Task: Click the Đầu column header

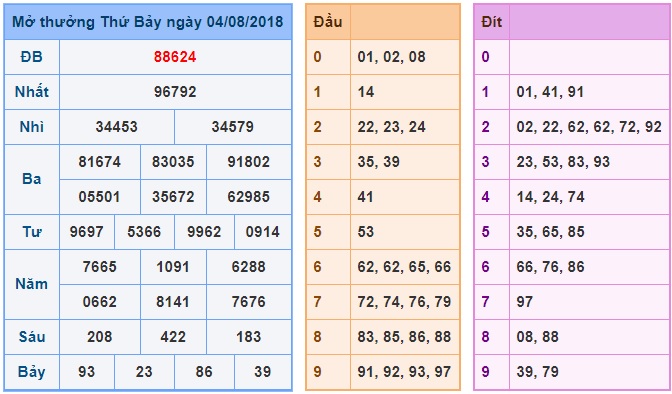Action: pos(328,22)
